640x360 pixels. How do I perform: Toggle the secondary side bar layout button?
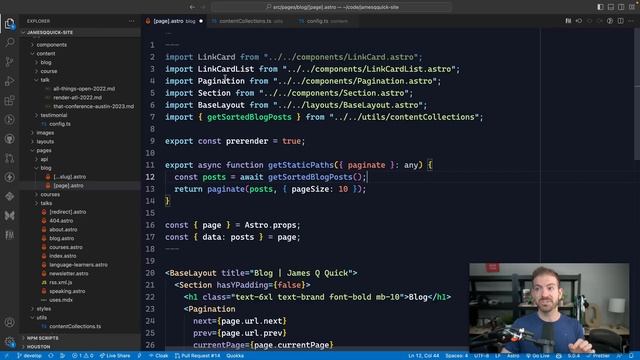(621, 7)
